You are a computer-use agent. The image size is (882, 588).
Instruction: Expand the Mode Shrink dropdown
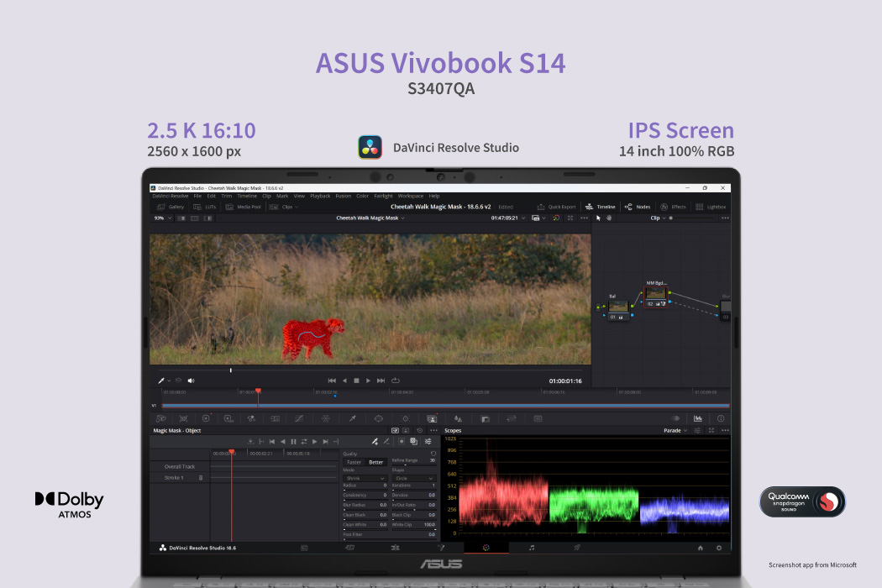365,478
